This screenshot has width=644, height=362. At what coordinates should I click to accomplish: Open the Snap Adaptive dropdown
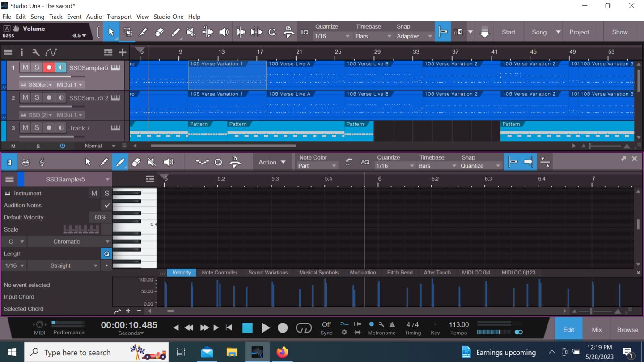coord(414,36)
